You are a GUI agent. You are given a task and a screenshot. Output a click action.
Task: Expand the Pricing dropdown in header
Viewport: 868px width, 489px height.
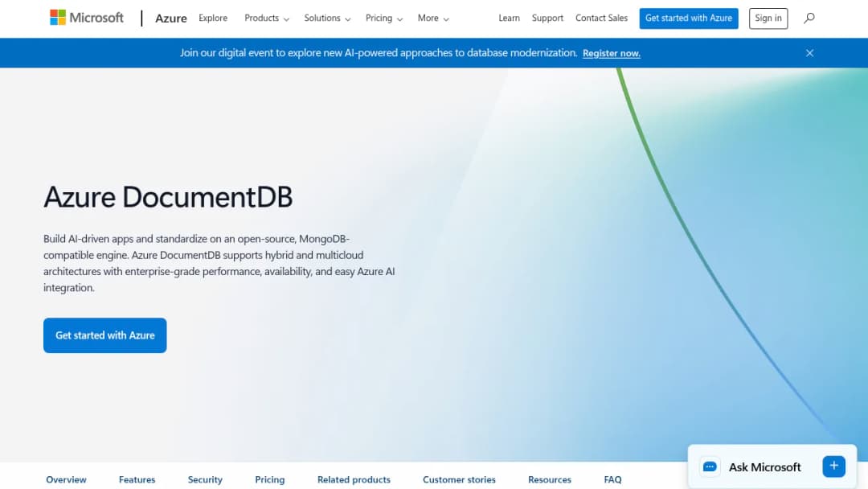coord(384,18)
